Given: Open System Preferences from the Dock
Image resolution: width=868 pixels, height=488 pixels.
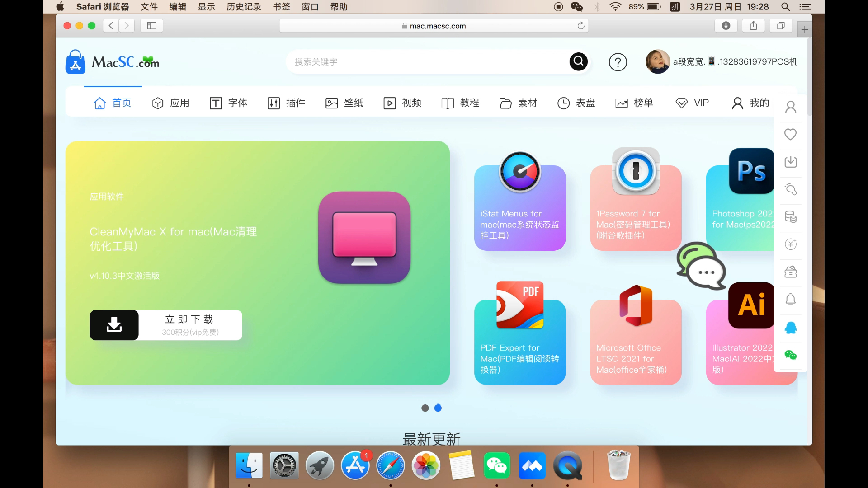Looking at the screenshot, I should (284, 465).
